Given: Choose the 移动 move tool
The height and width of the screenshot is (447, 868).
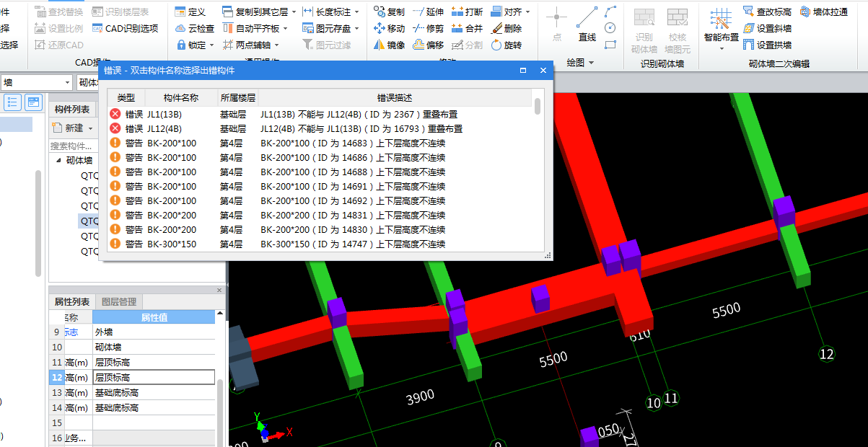Looking at the screenshot, I should pyautogui.click(x=389, y=28).
